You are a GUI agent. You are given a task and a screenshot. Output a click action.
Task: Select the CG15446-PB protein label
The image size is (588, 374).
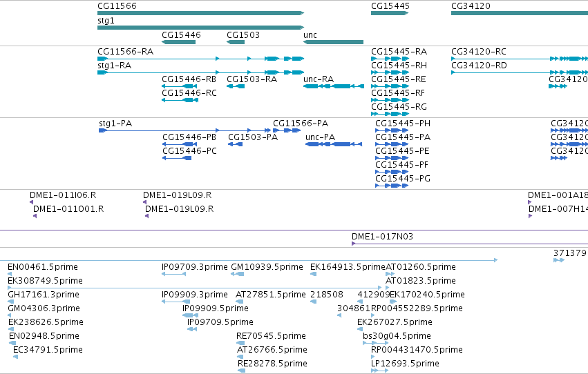tap(189, 137)
